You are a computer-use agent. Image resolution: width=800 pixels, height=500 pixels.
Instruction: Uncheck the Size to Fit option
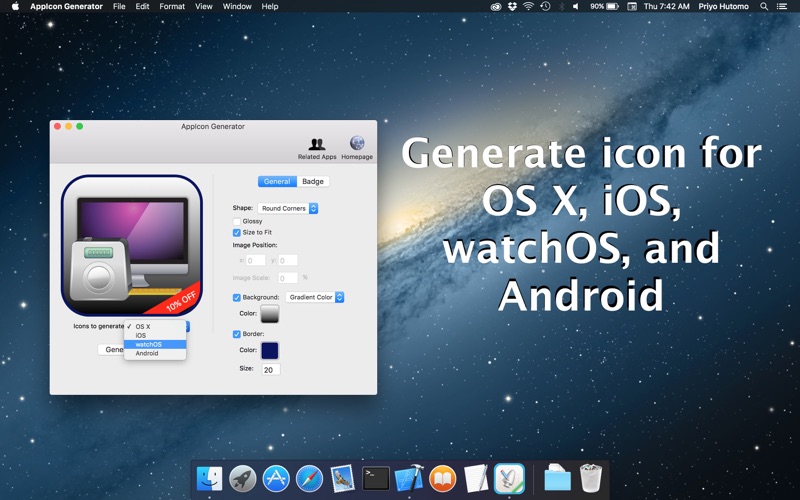tap(237, 233)
